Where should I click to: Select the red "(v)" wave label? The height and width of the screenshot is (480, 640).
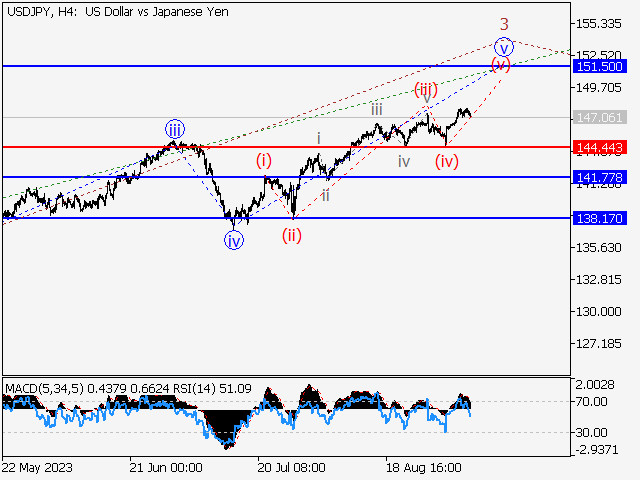[501, 65]
